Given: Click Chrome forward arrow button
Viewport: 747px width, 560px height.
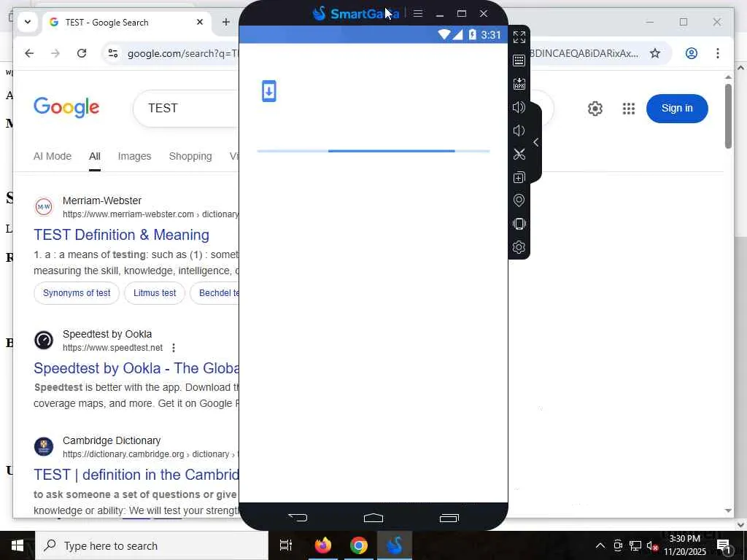Looking at the screenshot, I should point(55,53).
